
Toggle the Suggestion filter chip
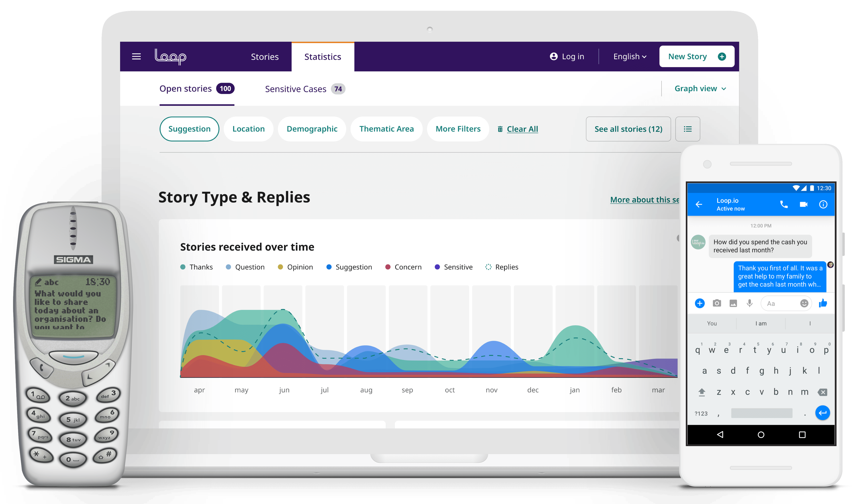pyautogui.click(x=189, y=129)
